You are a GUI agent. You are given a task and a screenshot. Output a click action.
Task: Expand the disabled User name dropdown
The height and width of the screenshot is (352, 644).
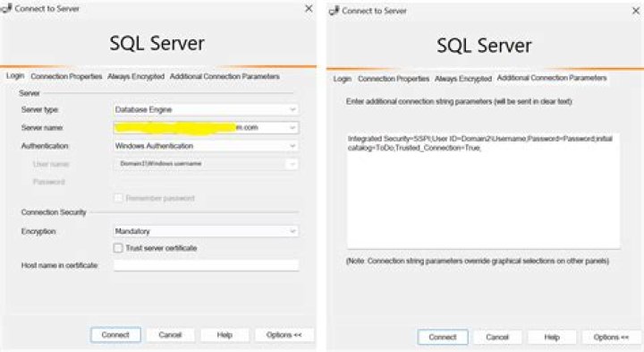[292, 164]
